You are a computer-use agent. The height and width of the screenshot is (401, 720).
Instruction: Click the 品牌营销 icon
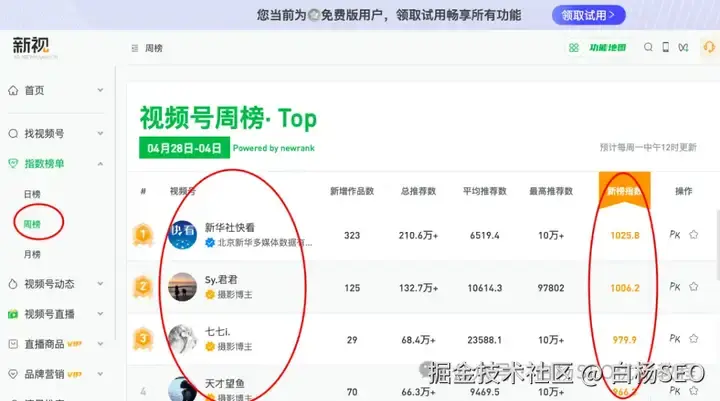pyautogui.click(x=13, y=374)
